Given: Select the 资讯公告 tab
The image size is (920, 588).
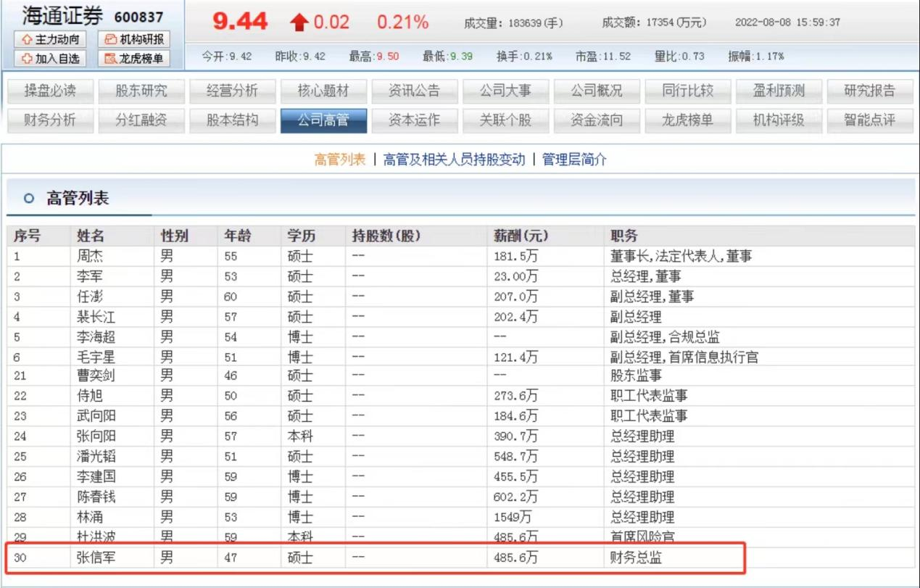Looking at the screenshot, I should coord(414,91).
